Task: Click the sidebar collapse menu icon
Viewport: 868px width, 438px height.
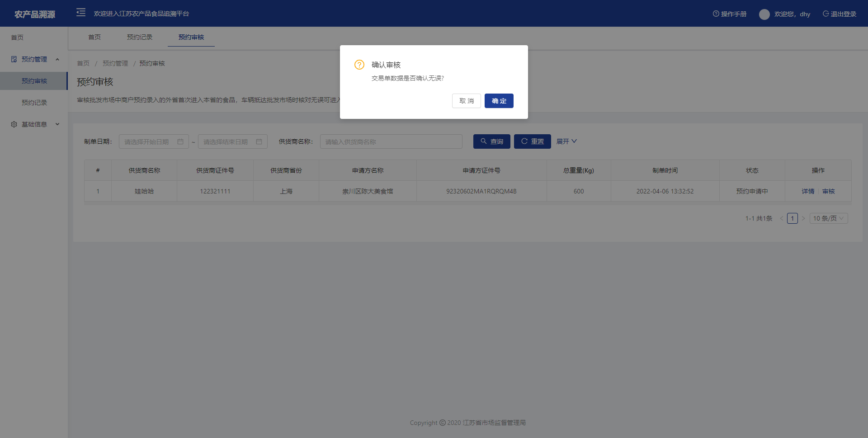Action: (x=81, y=13)
